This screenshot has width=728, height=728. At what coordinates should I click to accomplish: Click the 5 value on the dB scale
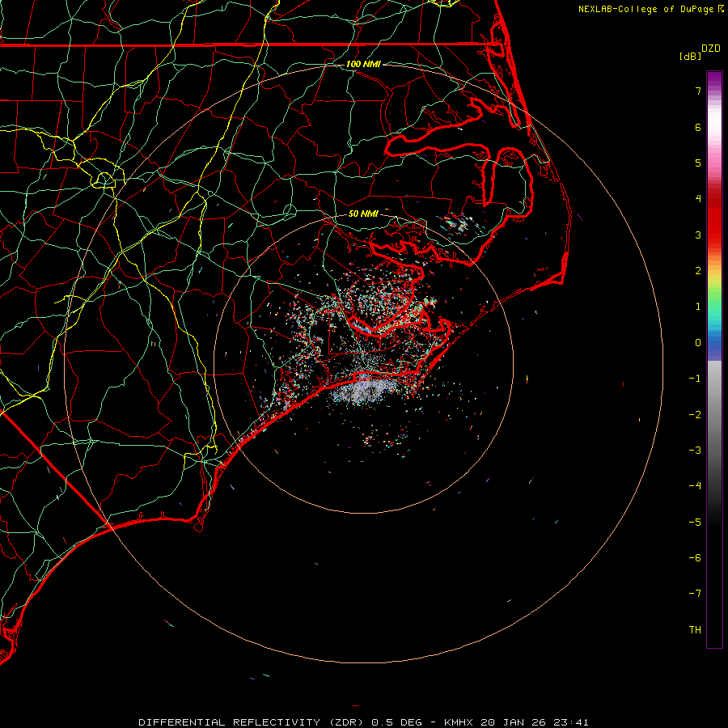coord(696,163)
